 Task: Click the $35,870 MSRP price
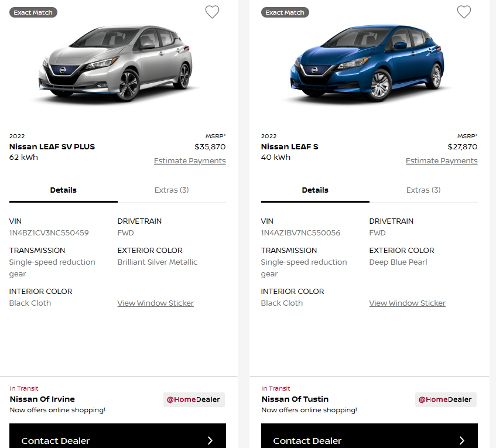(x=210, y=147)
